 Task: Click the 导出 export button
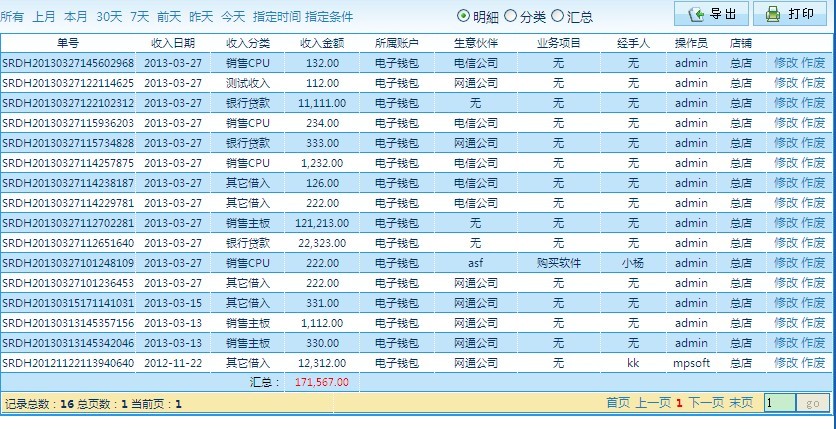tap(711, 14)
